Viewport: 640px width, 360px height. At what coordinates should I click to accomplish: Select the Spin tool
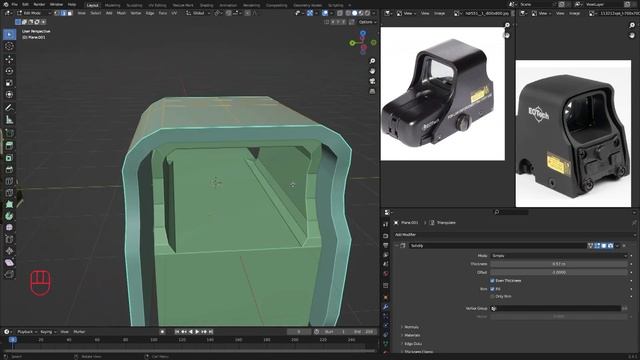point(9,216)
